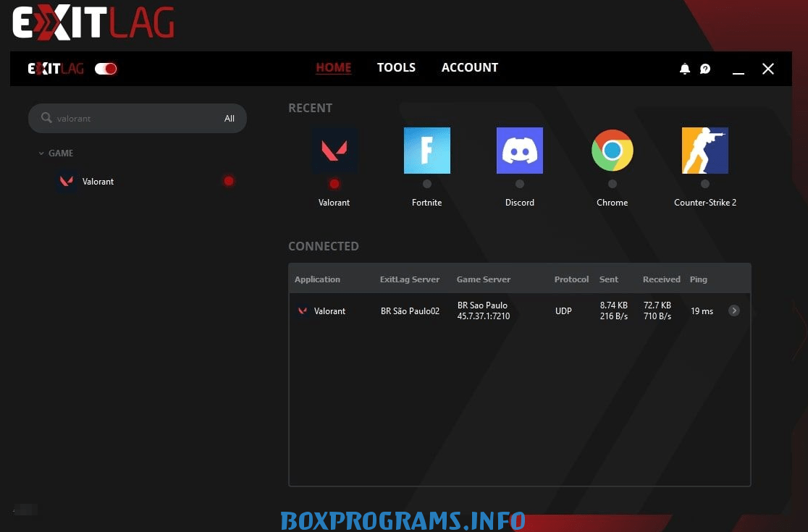Toggle the connection dot under Counter-Strike 2
The width and height of the screenshot is (808, 532).
[x=705, y=184]
